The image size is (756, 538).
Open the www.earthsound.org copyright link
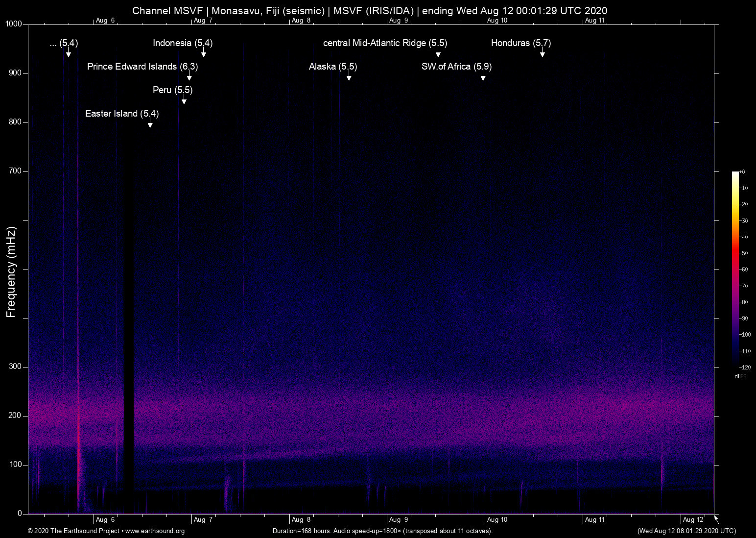pyautogui.click(x=155, y=531)
